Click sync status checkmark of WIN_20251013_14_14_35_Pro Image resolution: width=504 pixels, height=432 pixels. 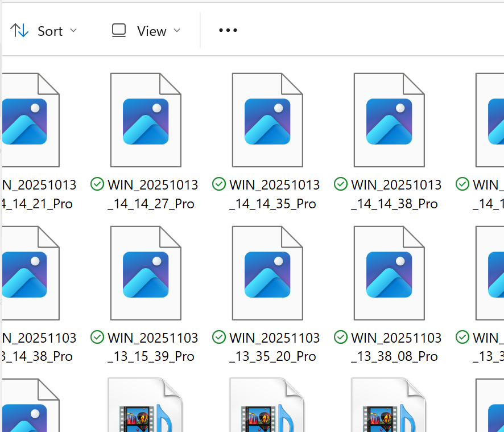coord(219,184)
